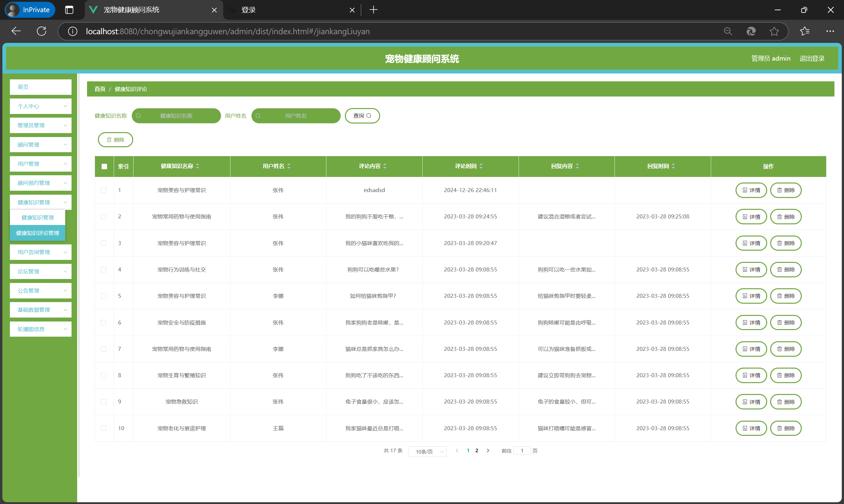Screen dimensions: 844x504
Task: Click the browser refresh icon
Action: coord(42,31)
